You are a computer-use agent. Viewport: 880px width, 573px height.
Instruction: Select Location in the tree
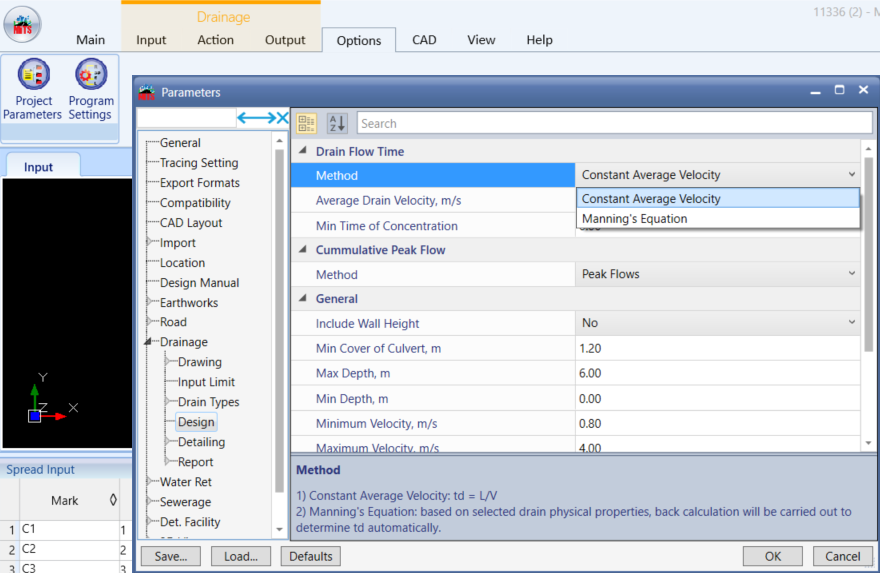tap(182, 263)
